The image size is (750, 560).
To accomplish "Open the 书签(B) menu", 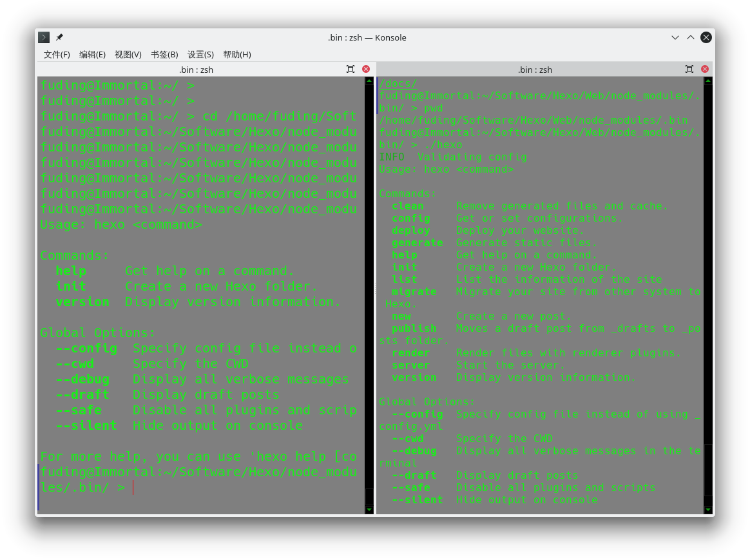I will pyautogui.click(x=164, y=55).
